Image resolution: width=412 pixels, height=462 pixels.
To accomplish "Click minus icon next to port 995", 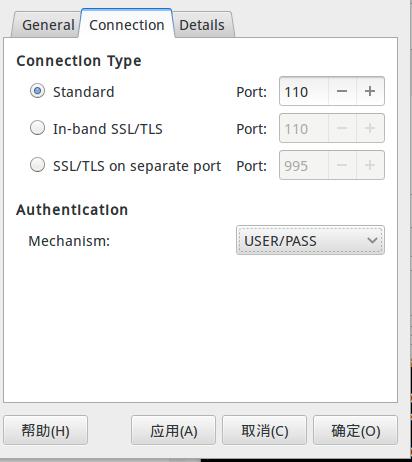I will 342,165.
